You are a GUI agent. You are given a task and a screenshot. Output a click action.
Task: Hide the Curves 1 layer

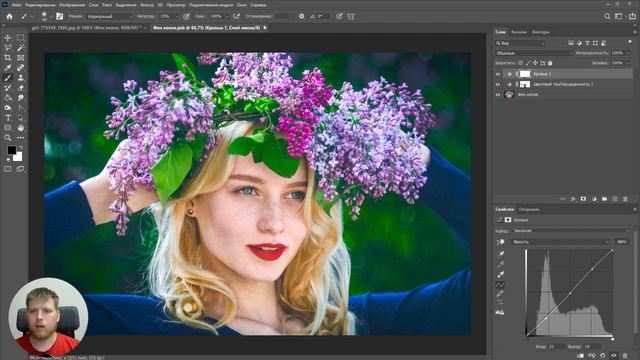point(498,74)
